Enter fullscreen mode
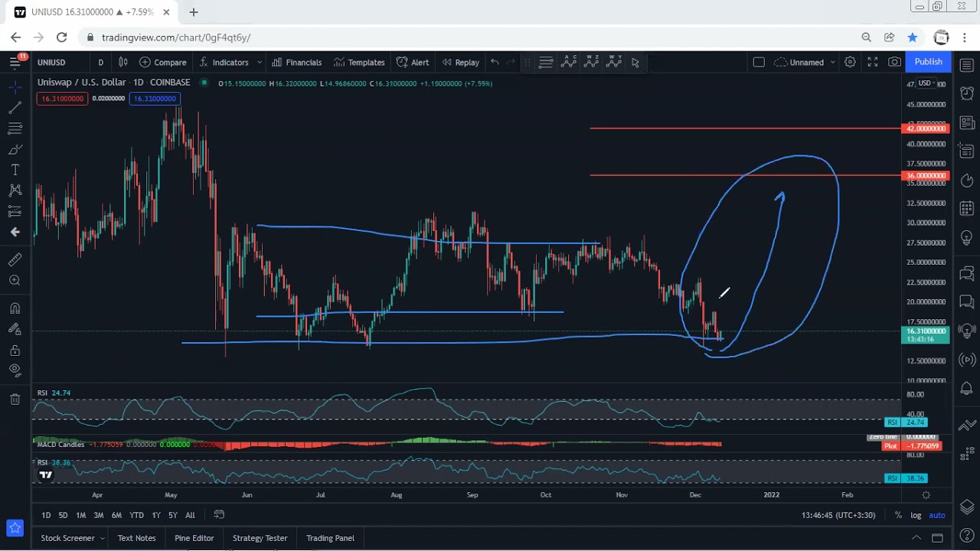Image resolution: width=980 pixels, height=551 pixels. 872,62
